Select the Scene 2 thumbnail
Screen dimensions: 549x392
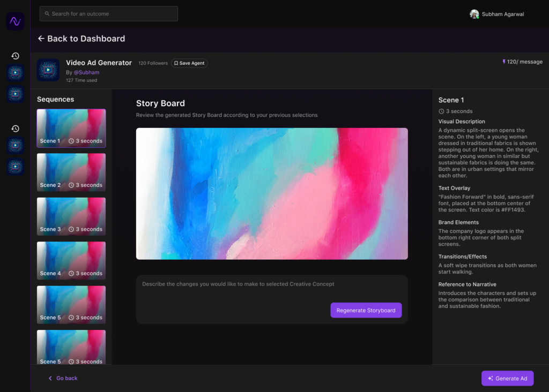pos(71,172)
